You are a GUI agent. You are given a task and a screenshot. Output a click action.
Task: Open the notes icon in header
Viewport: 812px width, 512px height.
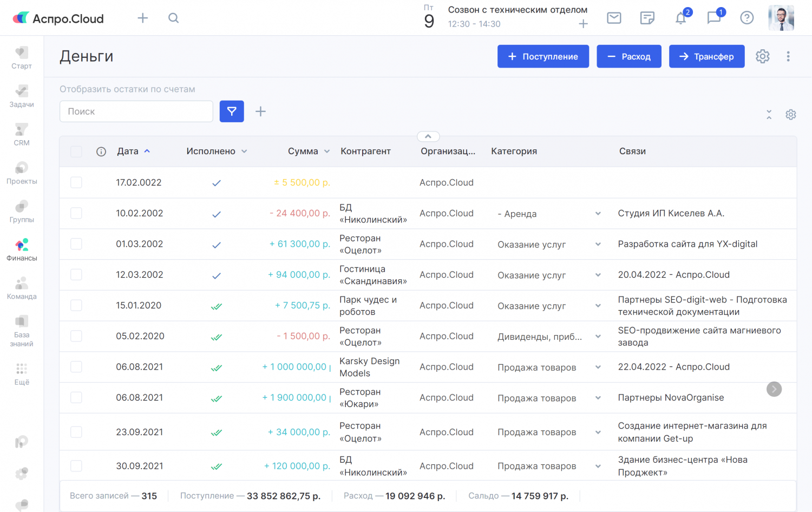pos(647,18)
